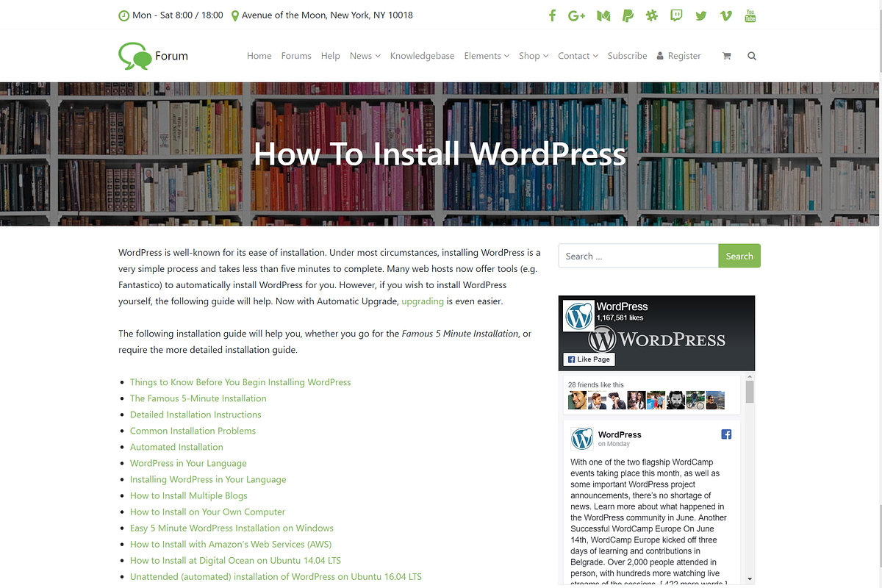
Task: Open the Register menu item
Action: click(x=678, y=56)
